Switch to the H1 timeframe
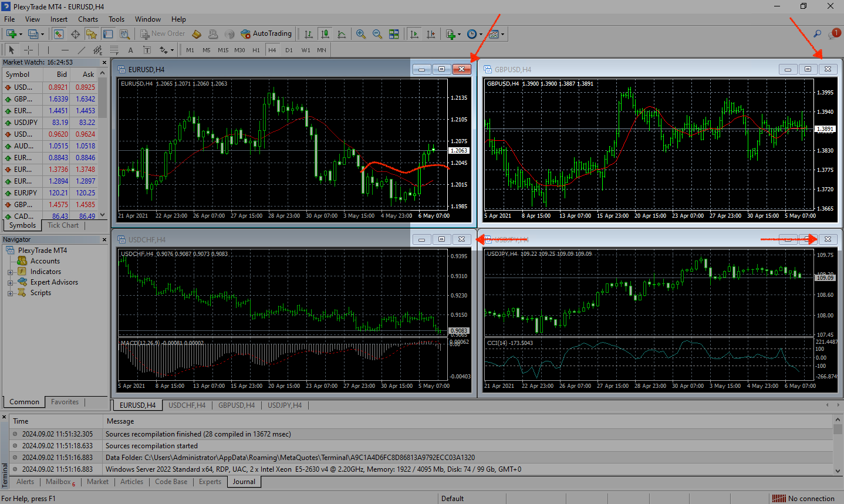 (256, 50)
